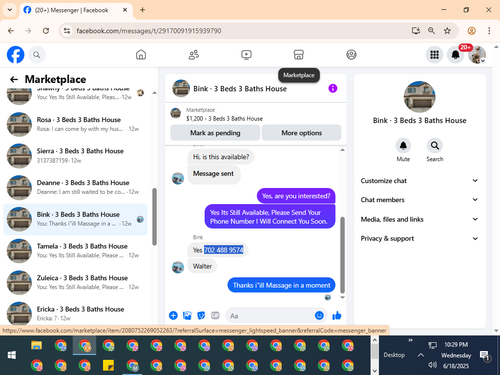Select the Bink conversation row
The image size is (500, 375).
(x=76, y=219)
